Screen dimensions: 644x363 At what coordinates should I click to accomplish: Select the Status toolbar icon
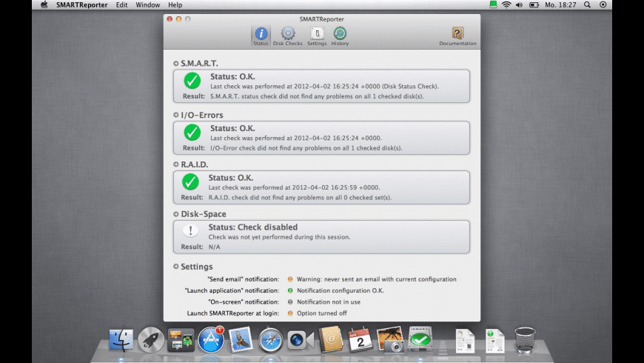click(261, 35)
